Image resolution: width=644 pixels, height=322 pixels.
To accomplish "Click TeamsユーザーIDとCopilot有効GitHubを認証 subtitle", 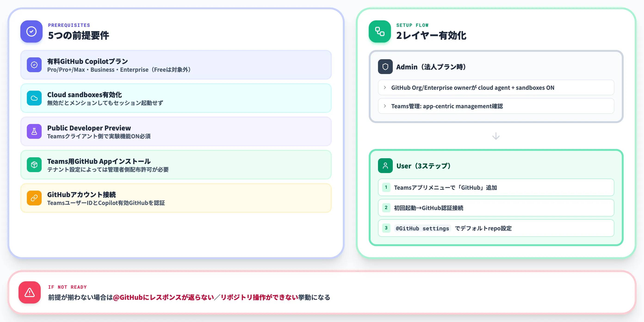I will 106,203.
